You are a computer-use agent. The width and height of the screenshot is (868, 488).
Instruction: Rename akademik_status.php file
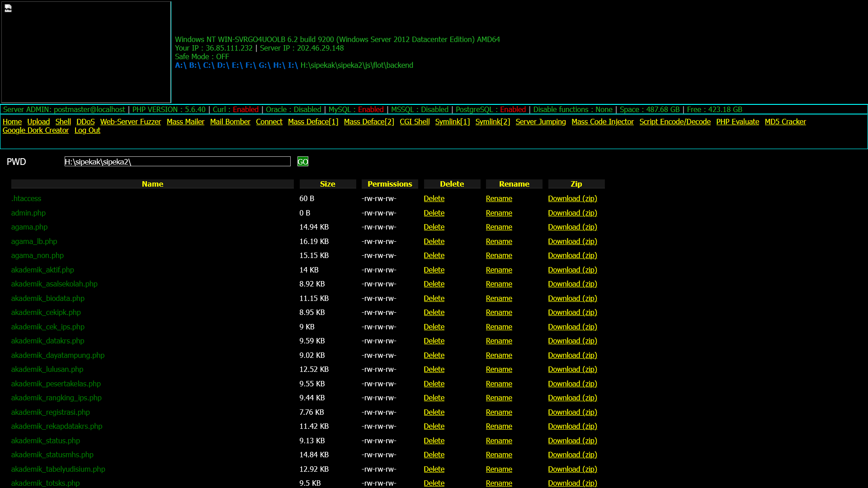point(499,441)
